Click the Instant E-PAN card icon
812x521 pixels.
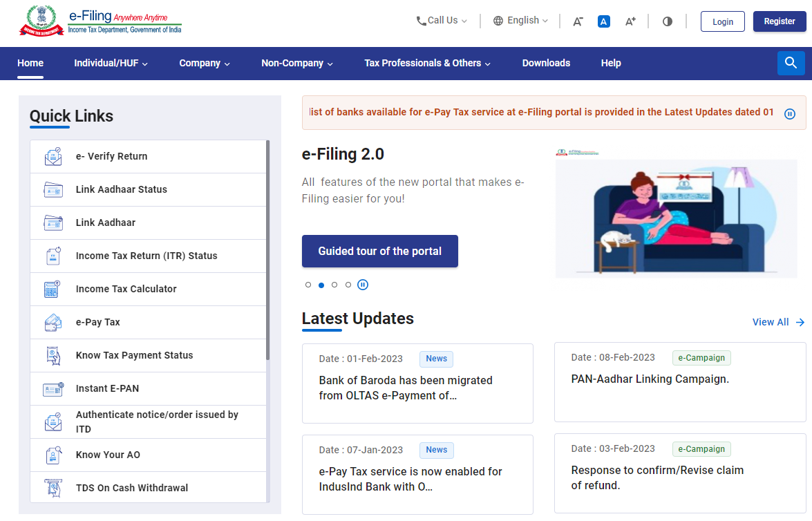point(53,389)
